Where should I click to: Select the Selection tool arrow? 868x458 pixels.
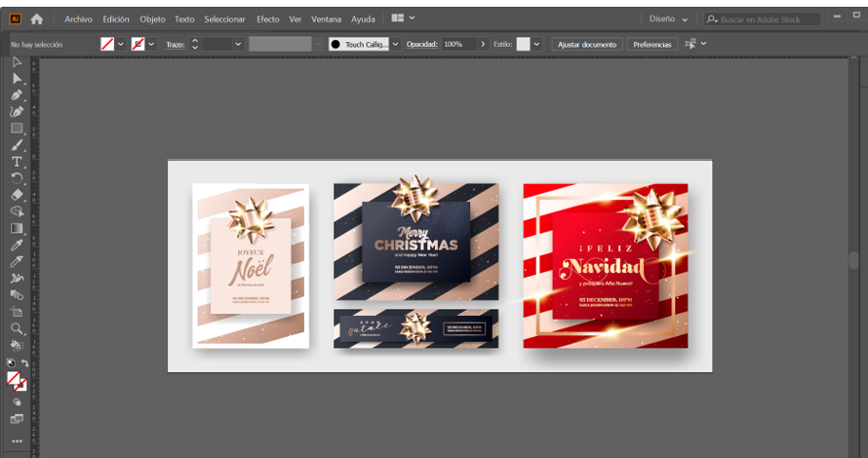(x=17, y=62)
